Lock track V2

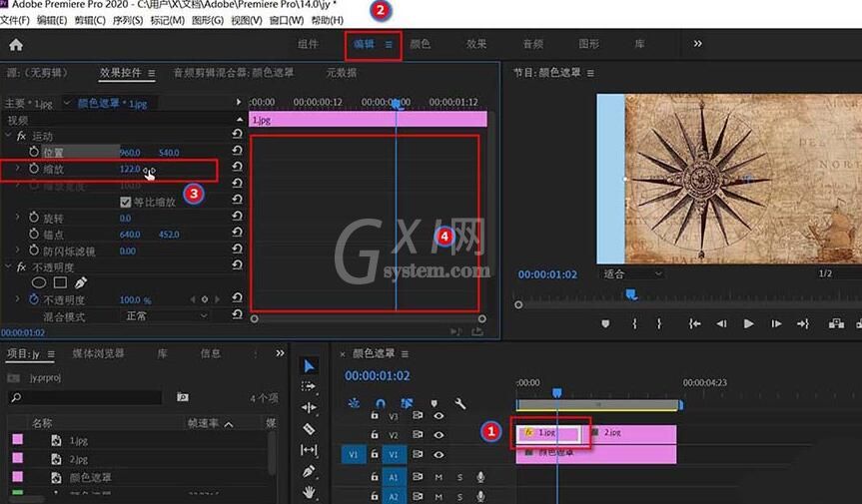[375, 435]
